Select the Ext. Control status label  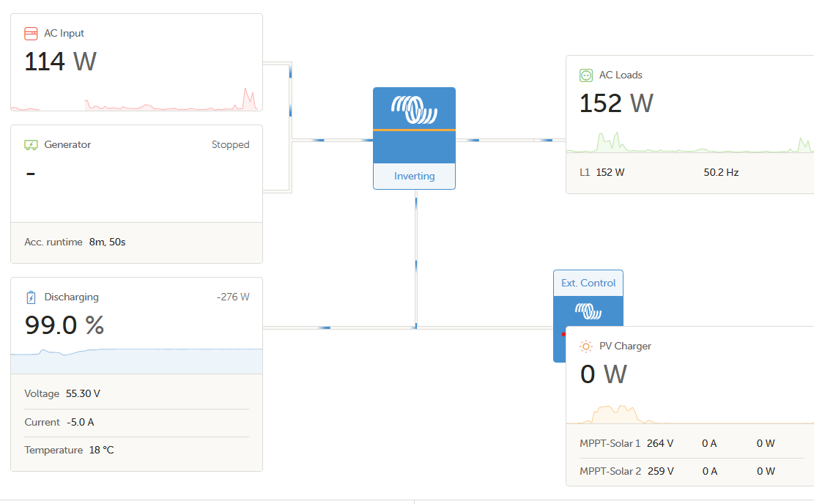pos(588,283)
